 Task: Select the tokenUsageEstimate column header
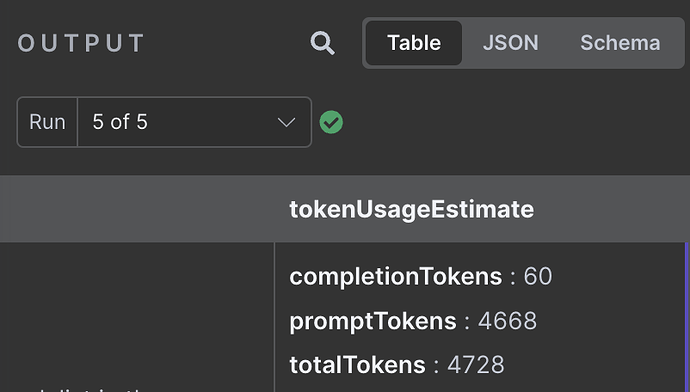411,209
